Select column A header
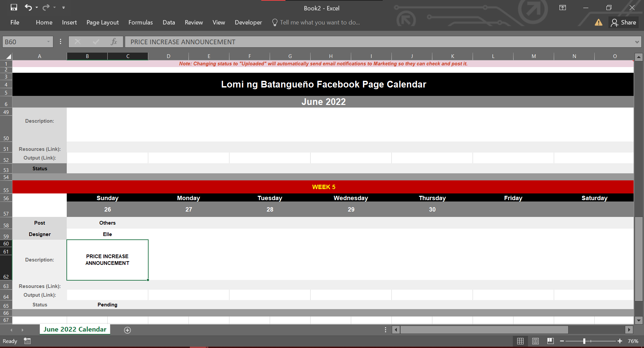The height and width of the screenshot is (348, 644). [40, 56]
